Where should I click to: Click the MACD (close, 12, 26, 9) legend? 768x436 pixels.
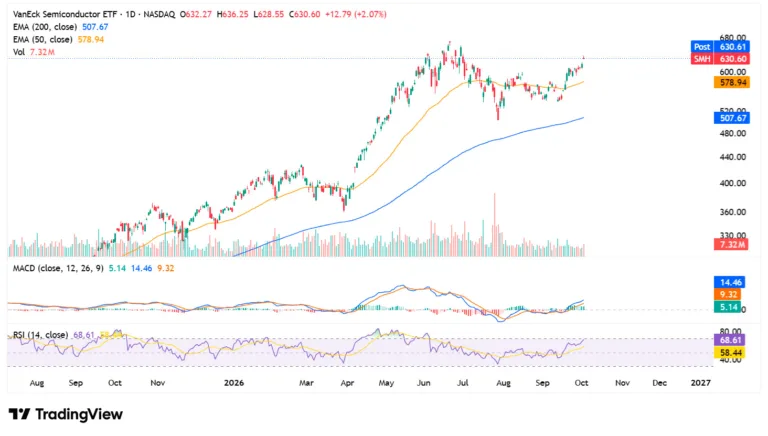[93, 268]
